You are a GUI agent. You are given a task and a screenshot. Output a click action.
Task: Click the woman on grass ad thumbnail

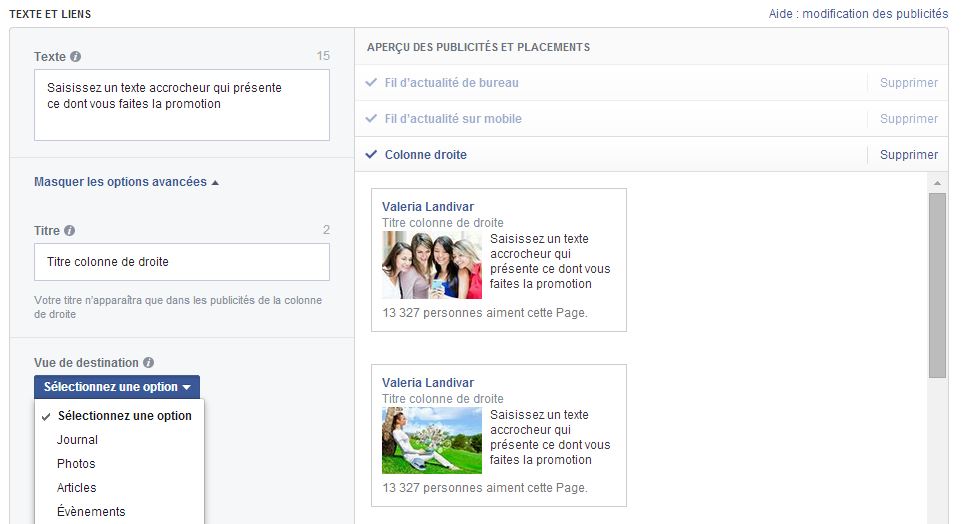point(432,440)
